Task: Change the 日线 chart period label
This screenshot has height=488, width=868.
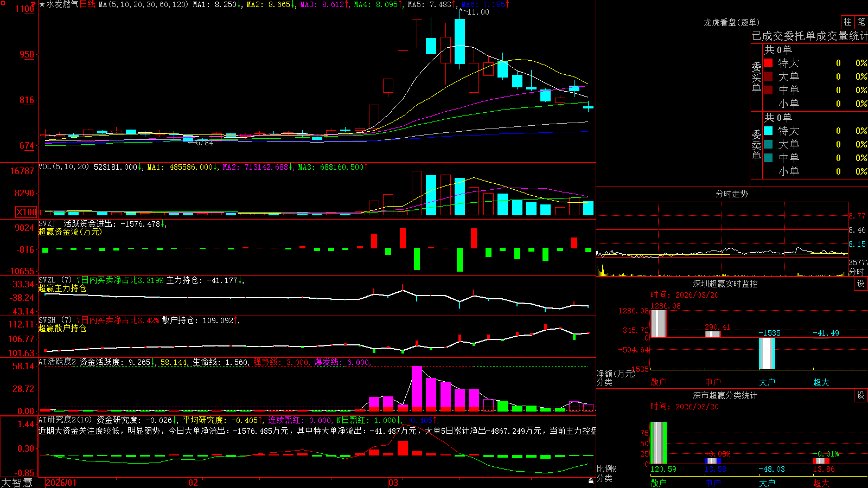Action: pyautogui.click(x=87, y=4)
